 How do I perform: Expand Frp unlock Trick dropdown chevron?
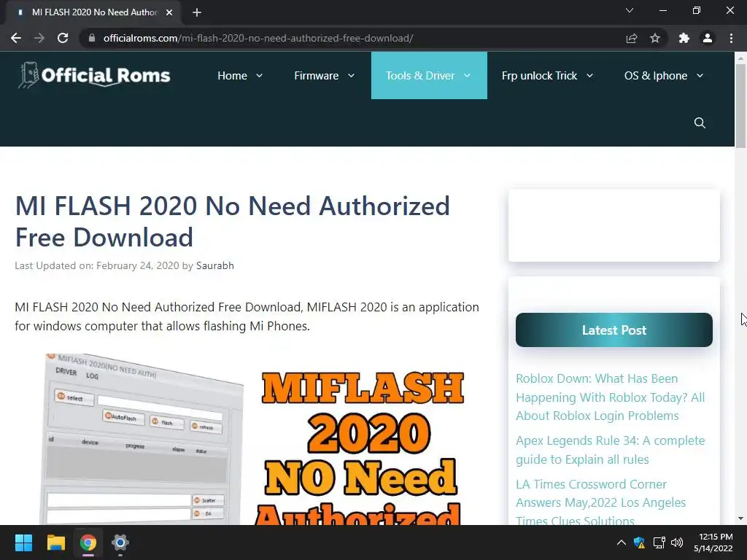pos(589,76)
